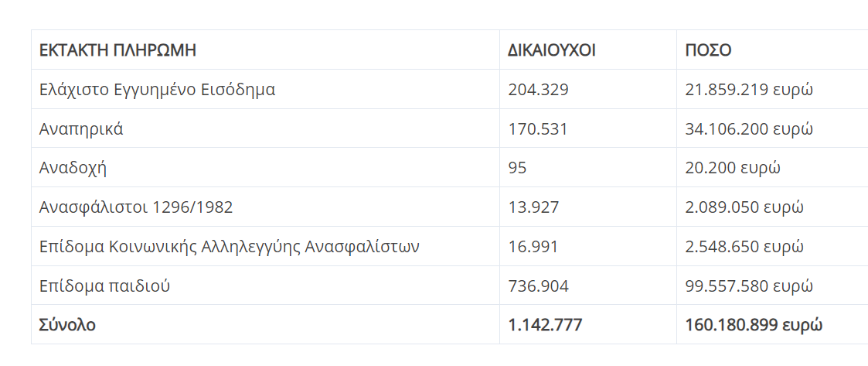Select total beneficiaries 1.142.777
Viewport: 868px width, 366px height.
pos(545,325)
